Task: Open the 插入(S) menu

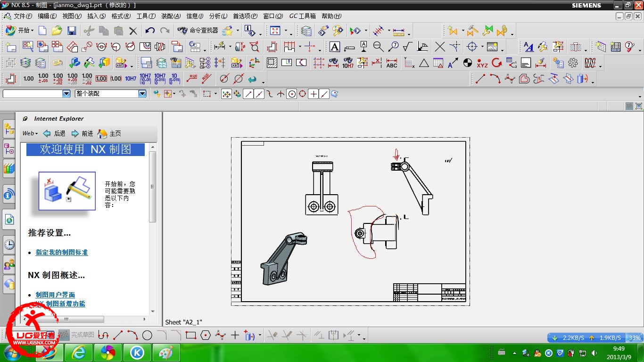Action: tap(97, 16)
